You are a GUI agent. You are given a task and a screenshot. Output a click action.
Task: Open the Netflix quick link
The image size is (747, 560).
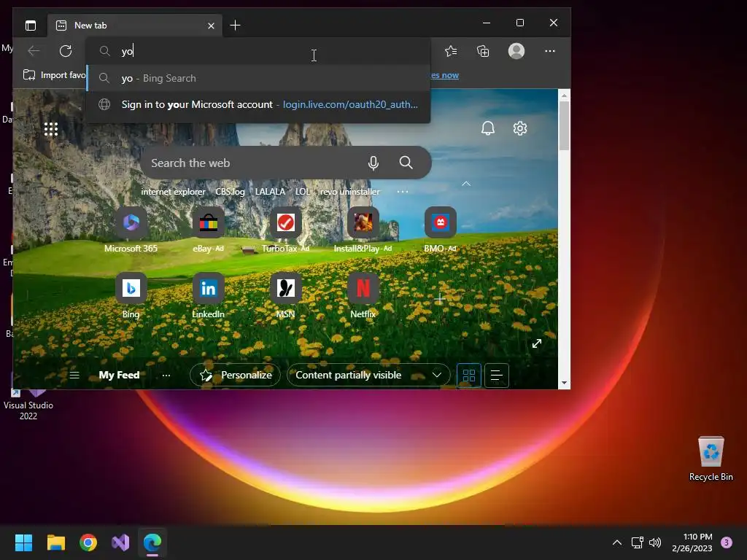[363, 296]
